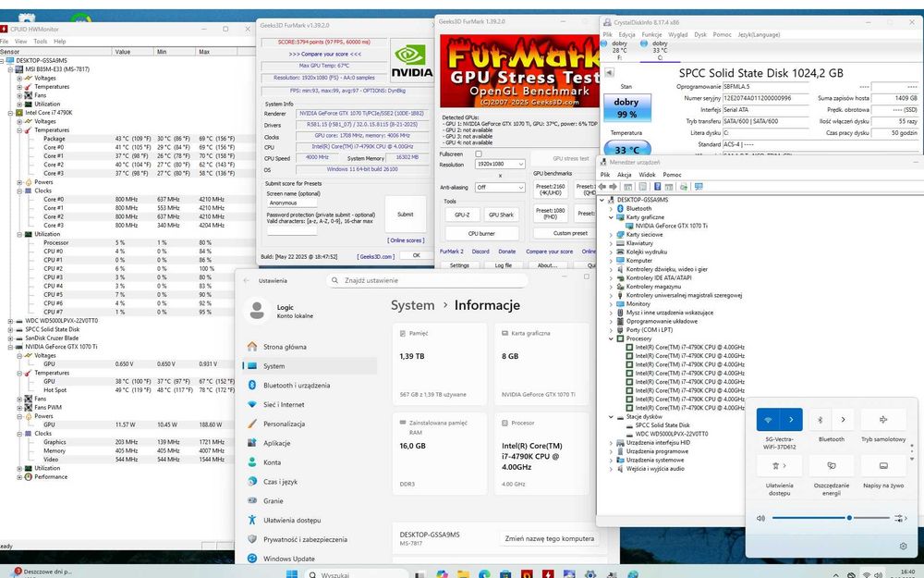This screenshot has width=924, height=578.
Task: Open Wi-Fi network list chevron in quick settings
Action: (791, 419)
